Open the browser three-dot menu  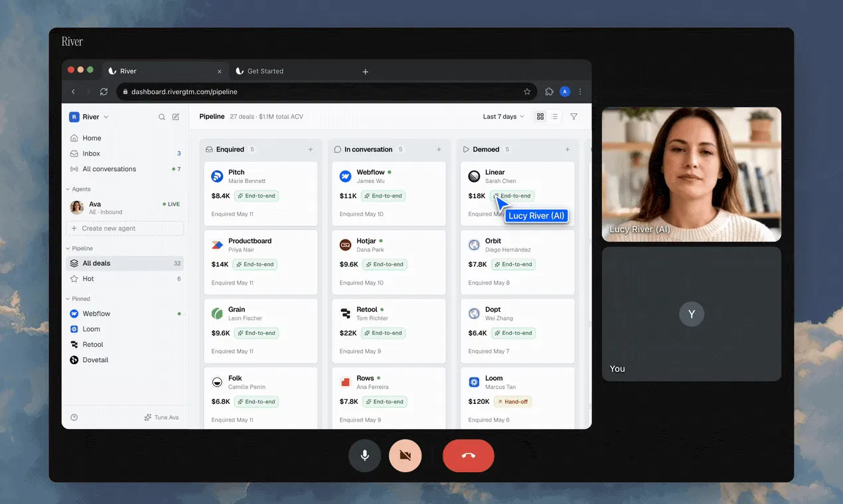tap(580, 92)
